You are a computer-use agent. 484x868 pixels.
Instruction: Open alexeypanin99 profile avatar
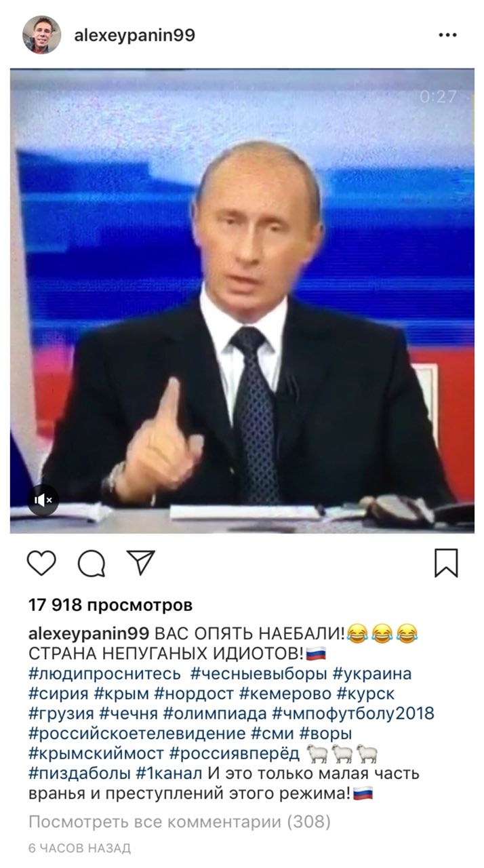[x=42, y=35]
